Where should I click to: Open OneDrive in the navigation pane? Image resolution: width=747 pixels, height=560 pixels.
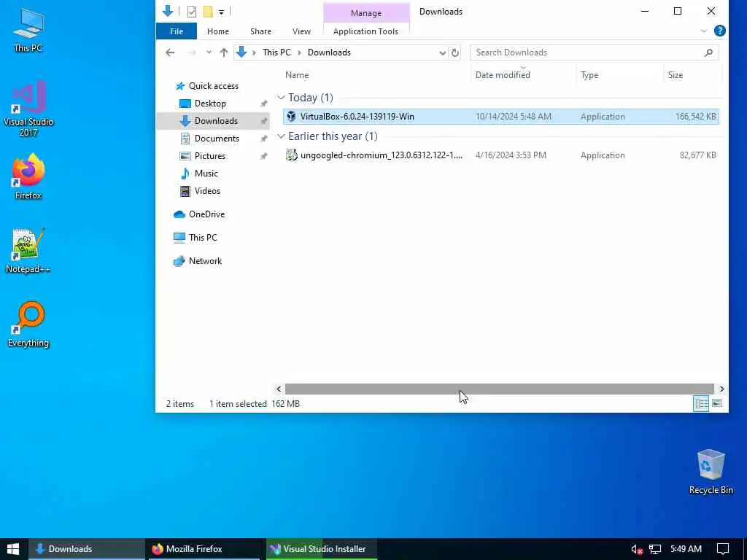(206, 214)
